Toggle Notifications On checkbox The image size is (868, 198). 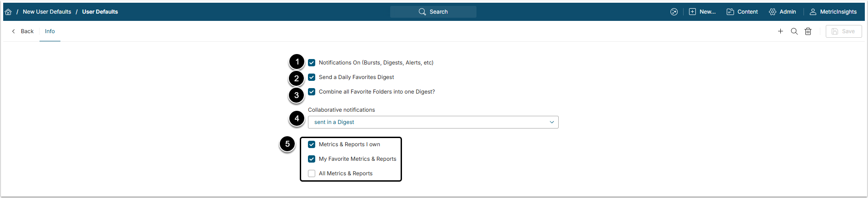pos(312,63)
